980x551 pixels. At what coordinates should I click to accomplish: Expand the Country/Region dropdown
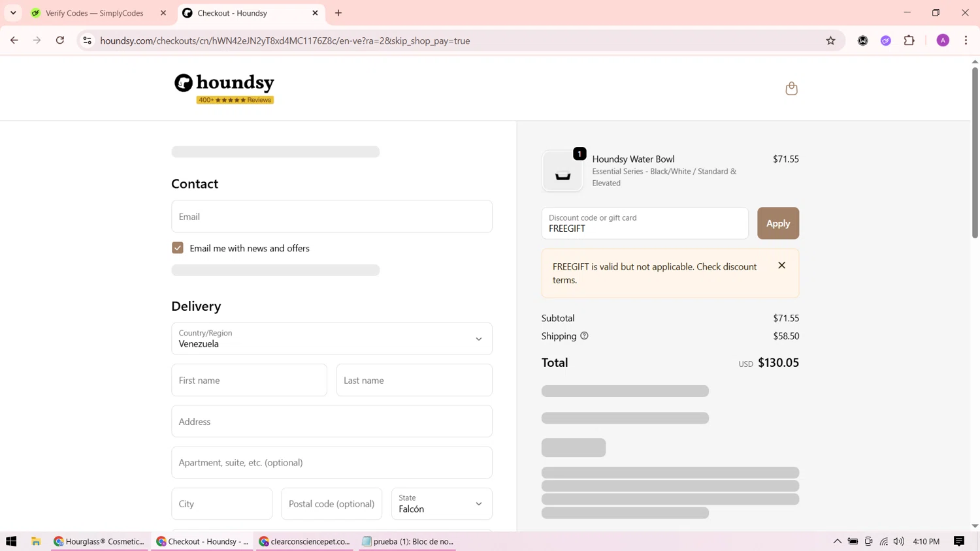point(332,339)
